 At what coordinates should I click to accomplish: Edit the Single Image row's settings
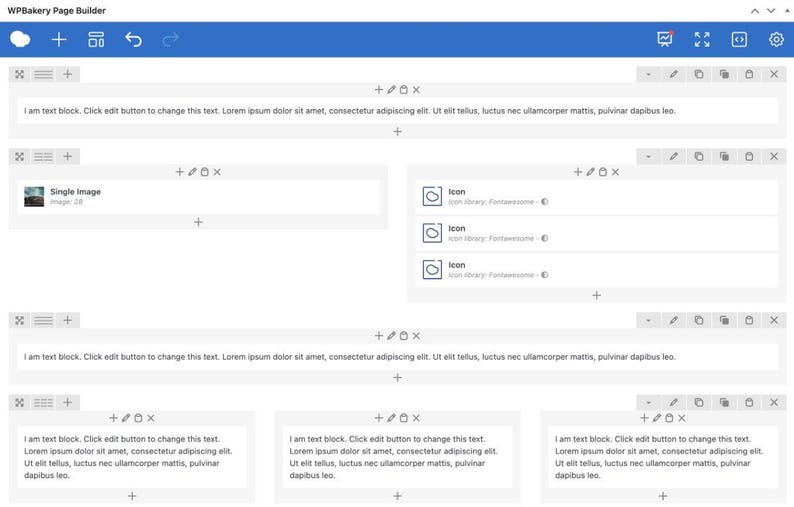[673, 157]
